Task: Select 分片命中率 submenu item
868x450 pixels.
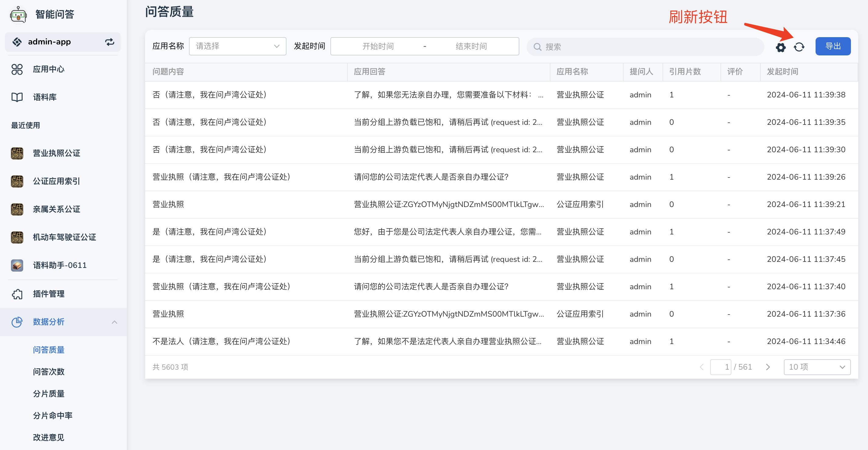Action: coord(52,415)
